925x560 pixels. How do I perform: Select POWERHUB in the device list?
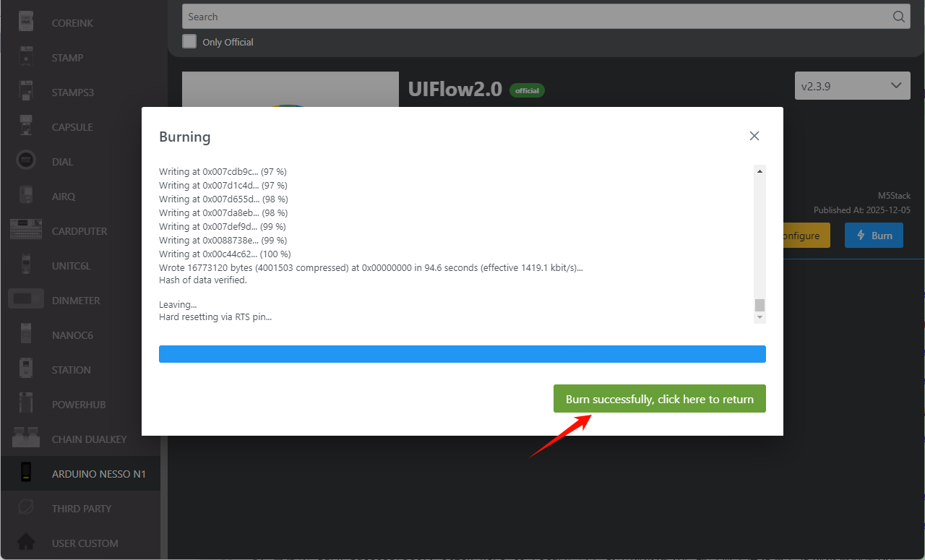[x=79, y=405]
